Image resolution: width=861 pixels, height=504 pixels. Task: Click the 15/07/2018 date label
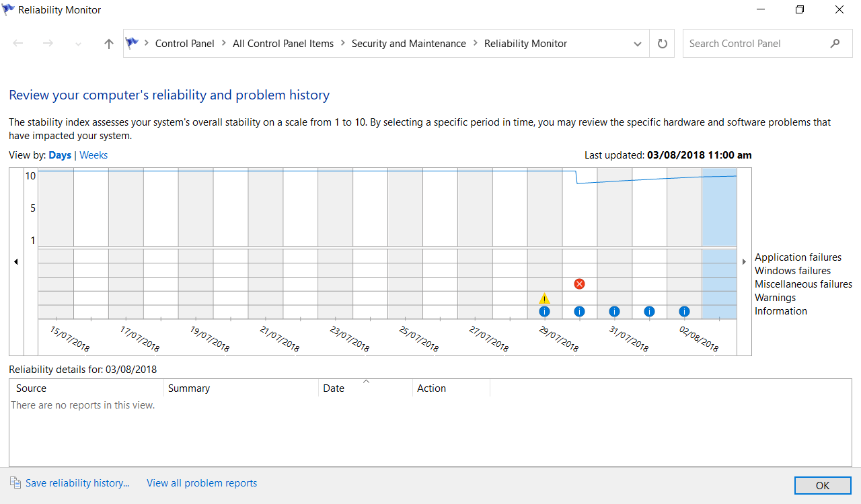click(x=70, y=338)
